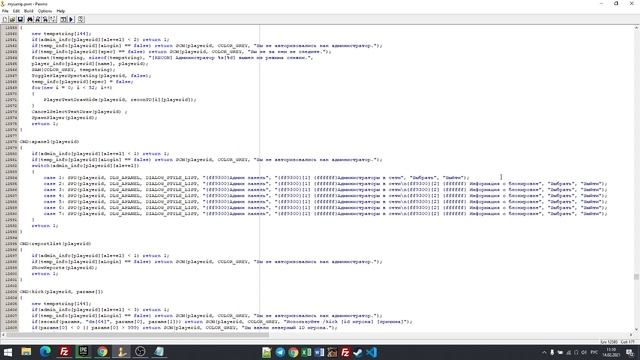Open Find using the binoculars icon
This screenshot has height=360, width=640.
click(30, 19)
